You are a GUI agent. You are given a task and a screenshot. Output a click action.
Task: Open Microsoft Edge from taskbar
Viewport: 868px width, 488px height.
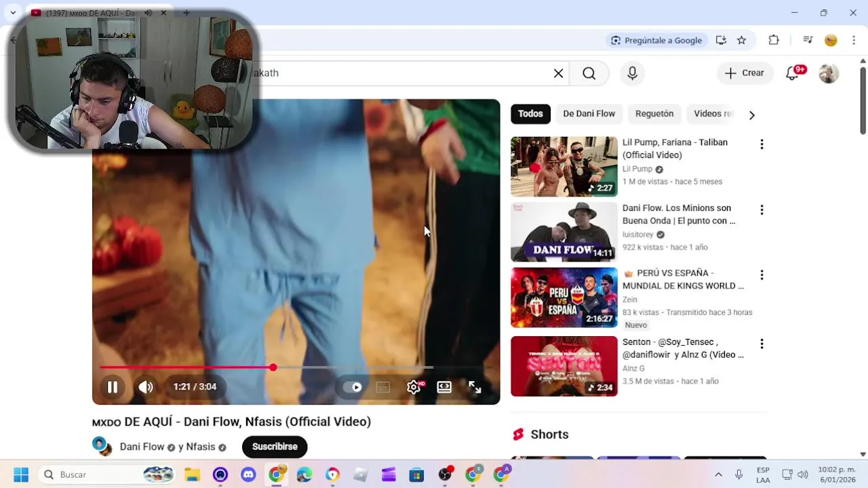pyautogui.click(x=304, y=474)
